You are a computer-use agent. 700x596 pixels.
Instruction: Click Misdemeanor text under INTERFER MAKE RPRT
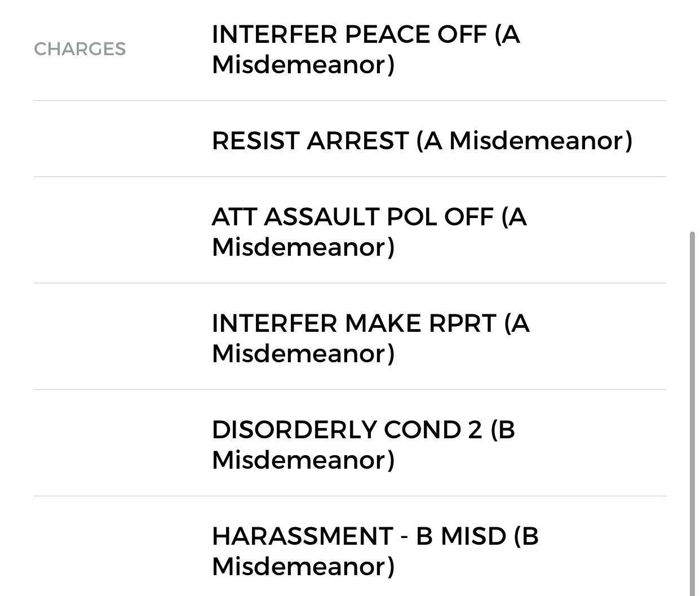pyautogui.click(x=303, y=354)
